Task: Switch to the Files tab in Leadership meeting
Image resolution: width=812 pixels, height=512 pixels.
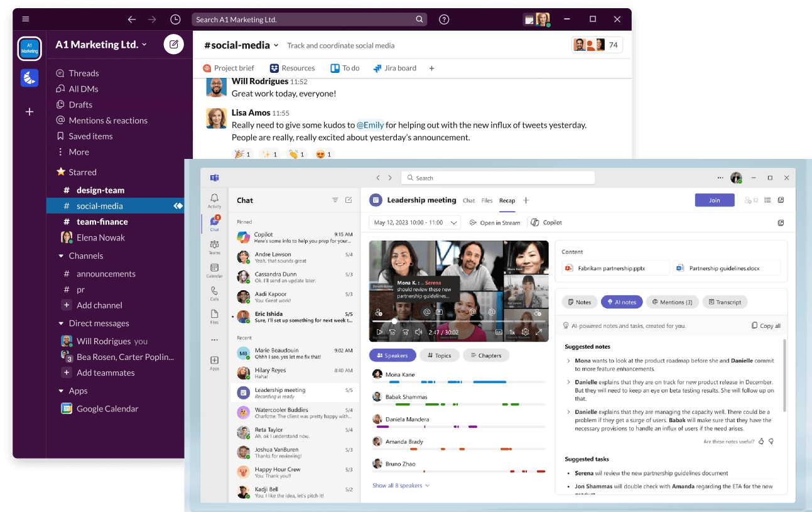Action: [x=487, y=200]
